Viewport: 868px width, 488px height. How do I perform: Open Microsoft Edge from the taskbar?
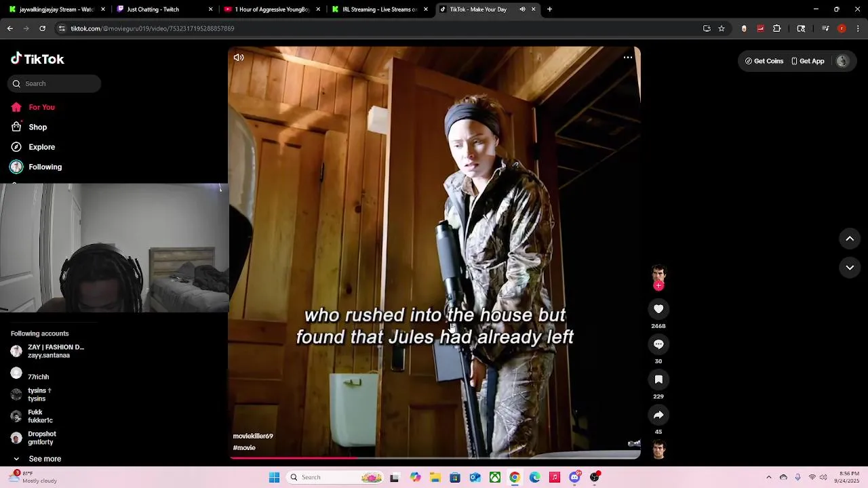(x=535, y=477)
